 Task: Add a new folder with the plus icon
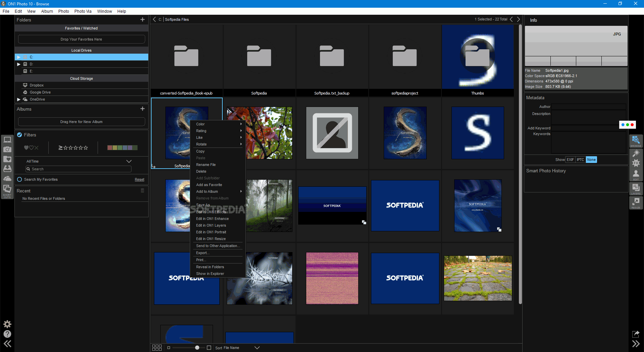[143, 20]
